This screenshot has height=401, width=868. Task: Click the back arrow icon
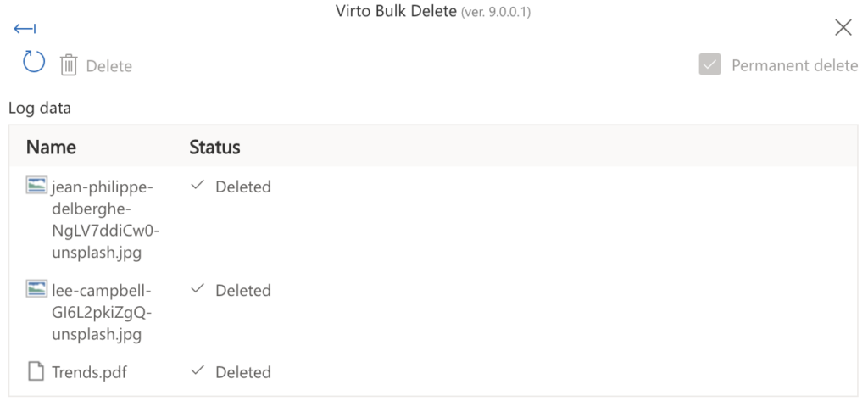pos(25,28)
